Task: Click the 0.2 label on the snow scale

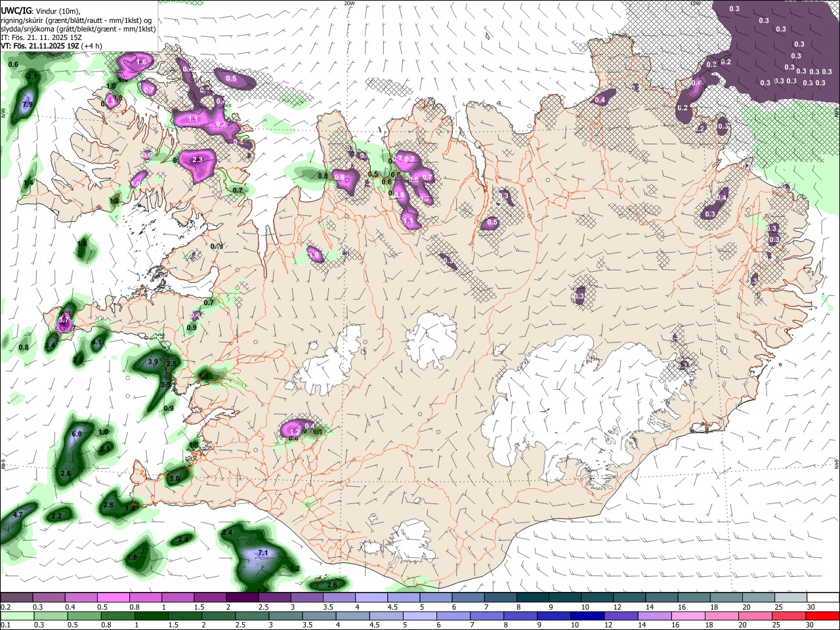Action: click(5, 606)
